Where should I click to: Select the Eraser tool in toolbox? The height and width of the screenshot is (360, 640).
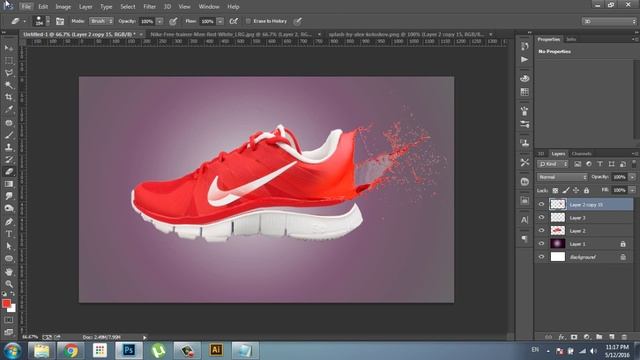(x=9, y=172)
